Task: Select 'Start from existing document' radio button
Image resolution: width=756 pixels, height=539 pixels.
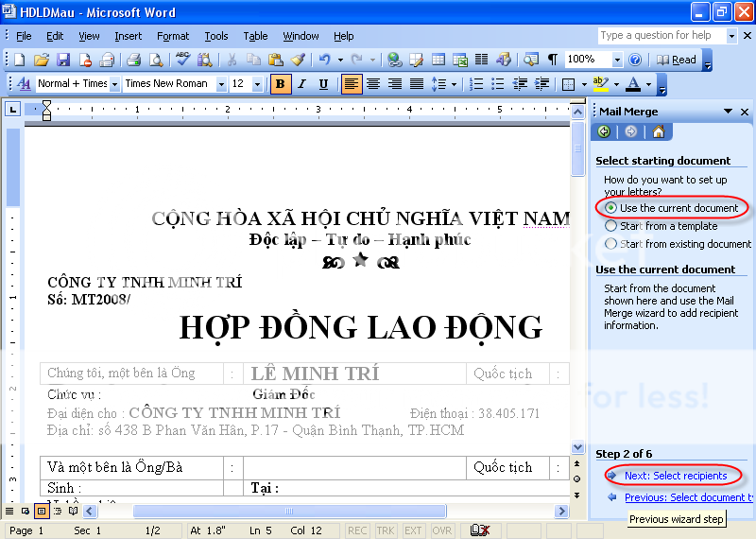Action: point(610,244)
